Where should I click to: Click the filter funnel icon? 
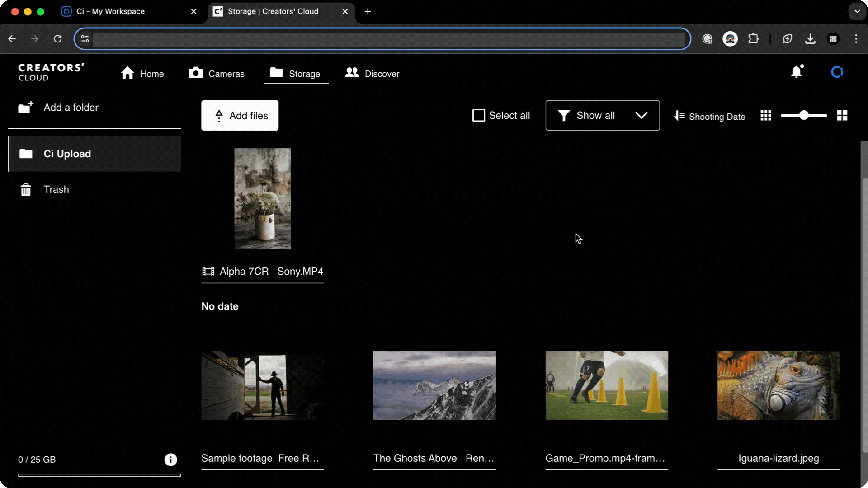tap(564, 116)
